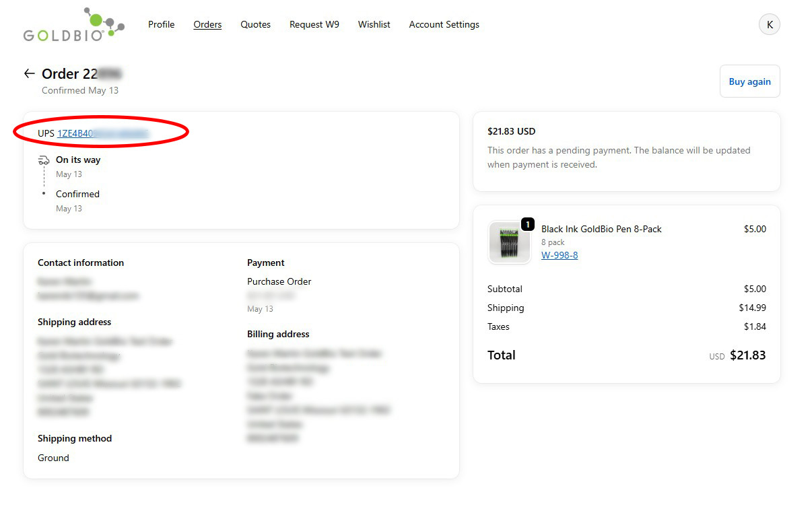The image size is (812, 521).
Task: Open the Orders menu item
Action: (207, 24)
